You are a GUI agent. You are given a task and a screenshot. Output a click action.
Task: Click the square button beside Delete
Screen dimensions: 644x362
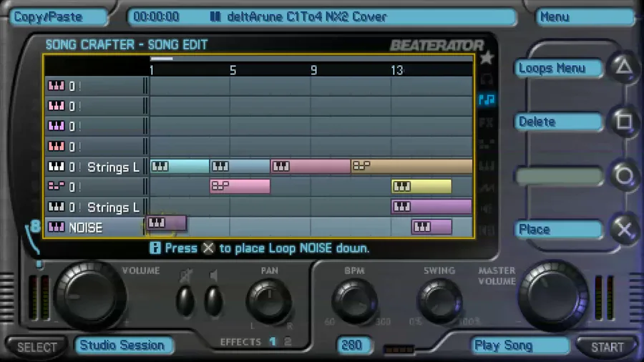pos(624,121)
